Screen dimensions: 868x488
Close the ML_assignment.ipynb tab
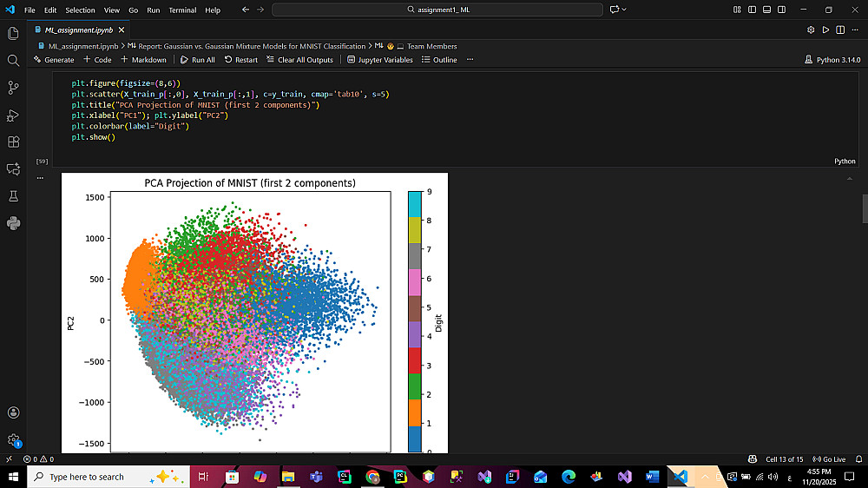pyautogui.click(x=122, y=30)
